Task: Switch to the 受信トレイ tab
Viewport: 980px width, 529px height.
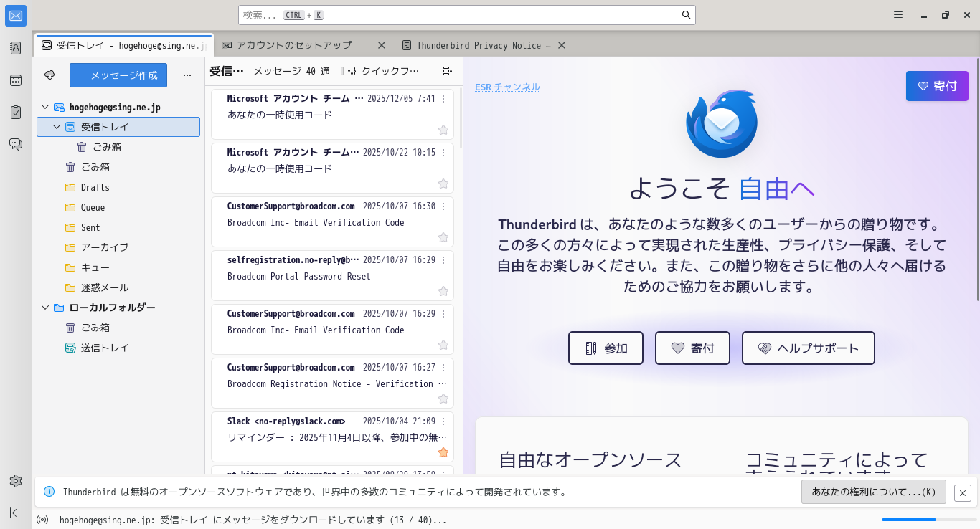Action: click(124, 45)
